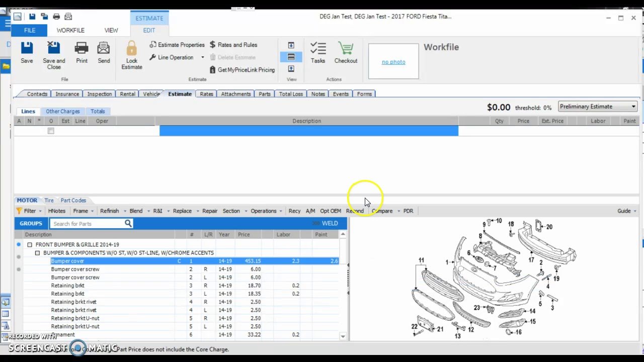Click the front bumper exploded parts diagram

pos(494,278)
